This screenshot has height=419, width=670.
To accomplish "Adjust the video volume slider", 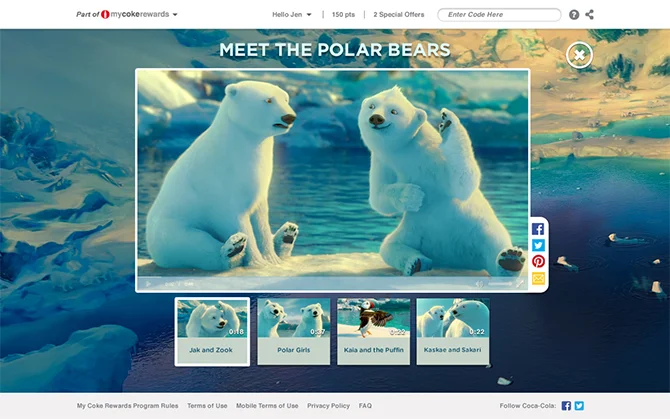I will (x=500, y=284).
